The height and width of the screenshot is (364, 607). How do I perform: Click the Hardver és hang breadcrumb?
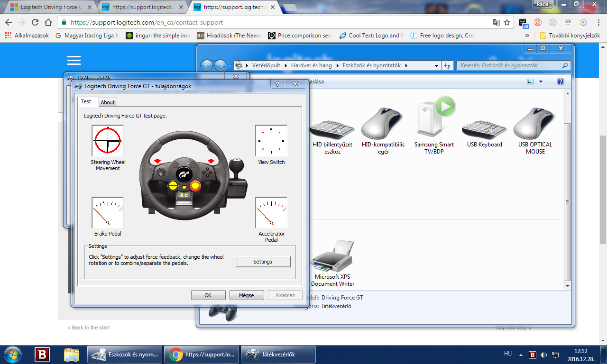(x=312, y=65)
